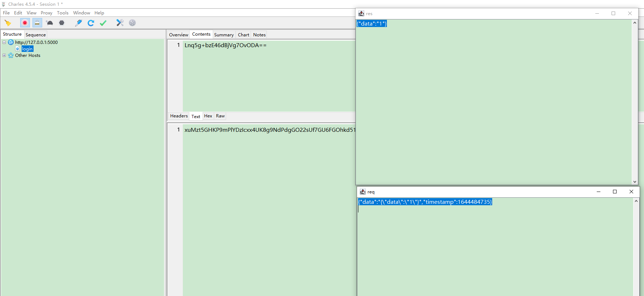Open Tools via the wrench icon
644x296 pixels.
tap(120, 23)
